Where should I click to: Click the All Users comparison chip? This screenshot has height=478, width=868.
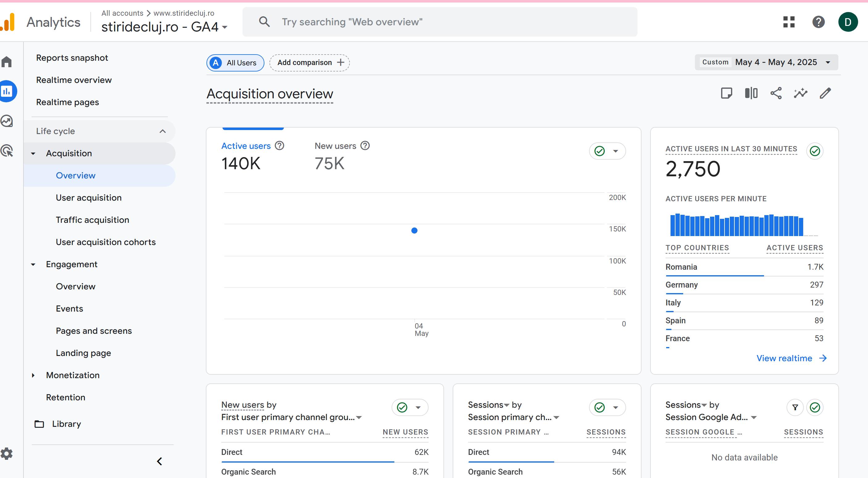[235, 63]
